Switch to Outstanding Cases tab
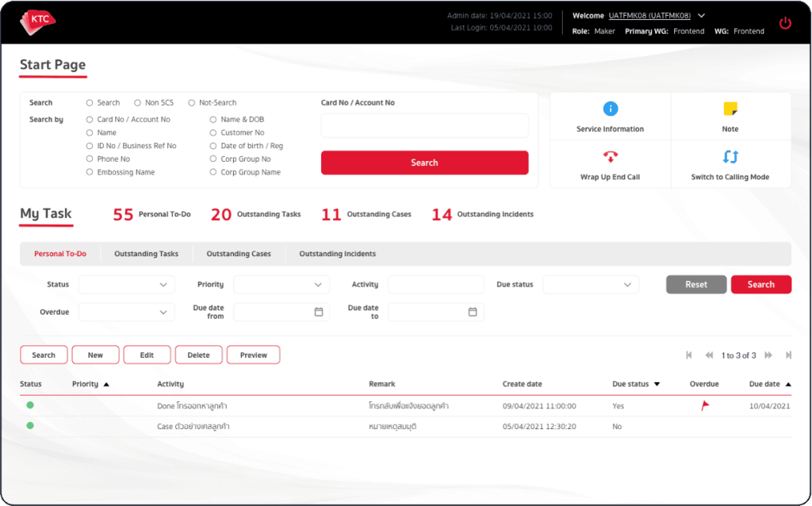This screenshot has width=812, height=506. 239,254
